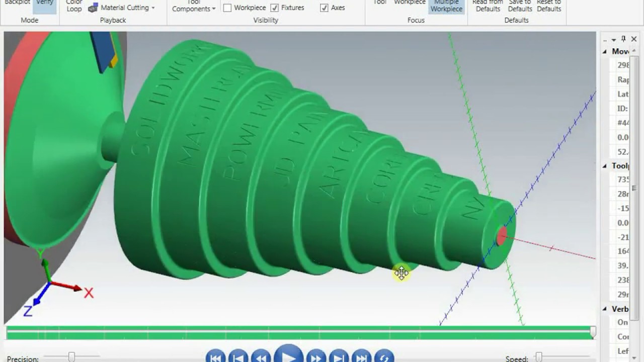
Task: Select the 'Cor' row under Verb...
Action: pos(620,337)
